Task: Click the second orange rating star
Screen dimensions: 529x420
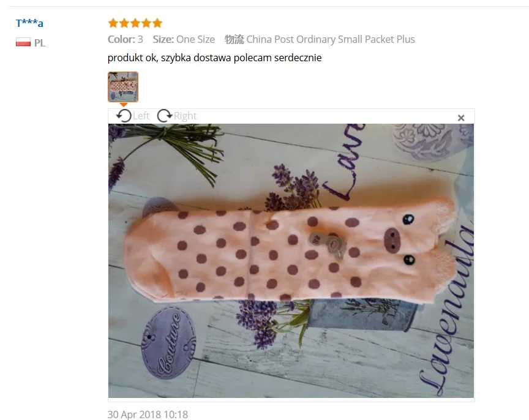Action: [124, 23]
